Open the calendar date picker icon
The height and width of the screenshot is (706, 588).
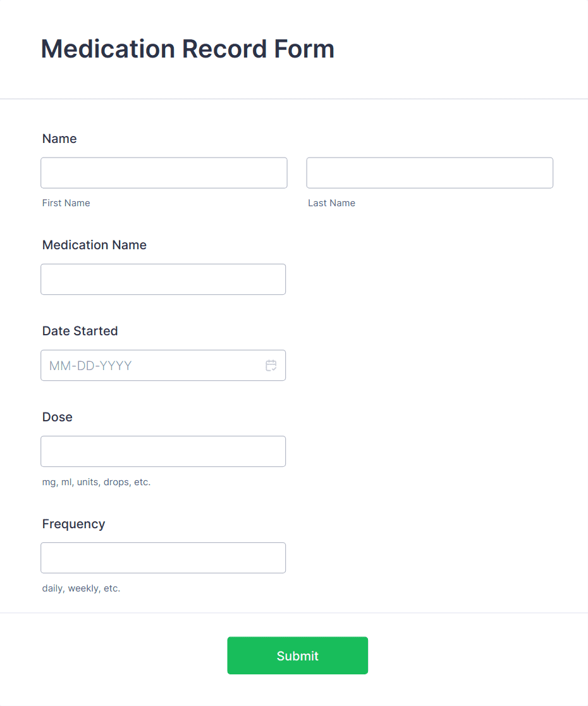click(271, 365)
